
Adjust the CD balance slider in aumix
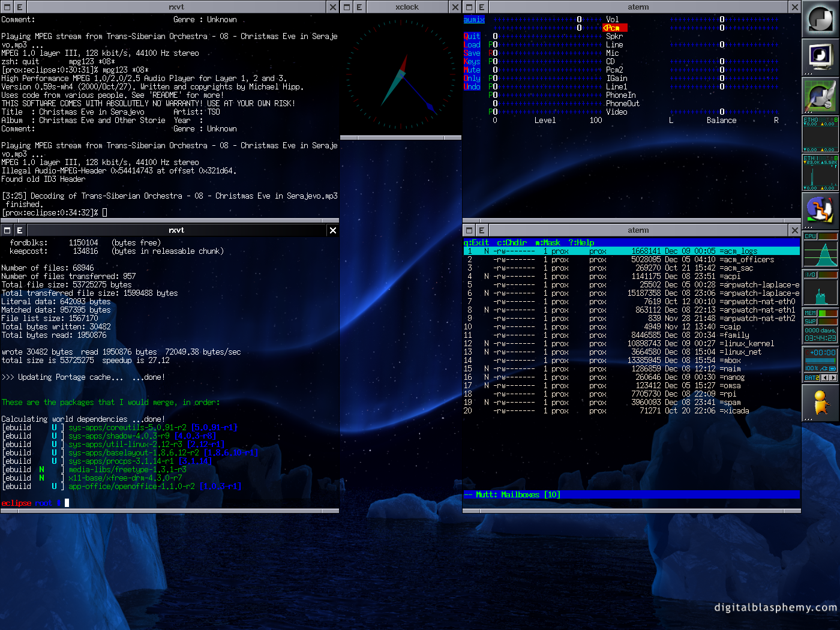724,62
